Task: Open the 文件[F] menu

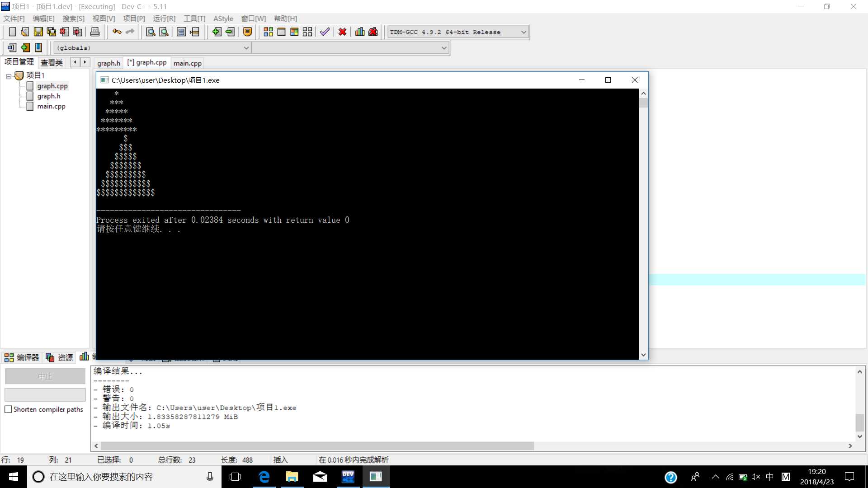Action: [14, 19]
